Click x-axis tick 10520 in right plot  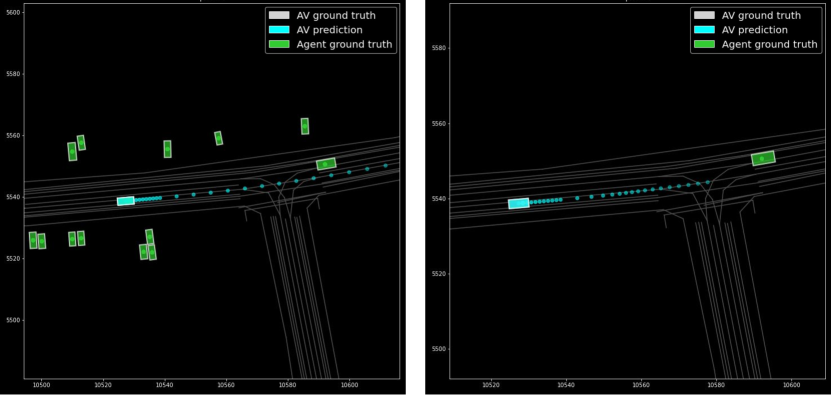[491, 385]
